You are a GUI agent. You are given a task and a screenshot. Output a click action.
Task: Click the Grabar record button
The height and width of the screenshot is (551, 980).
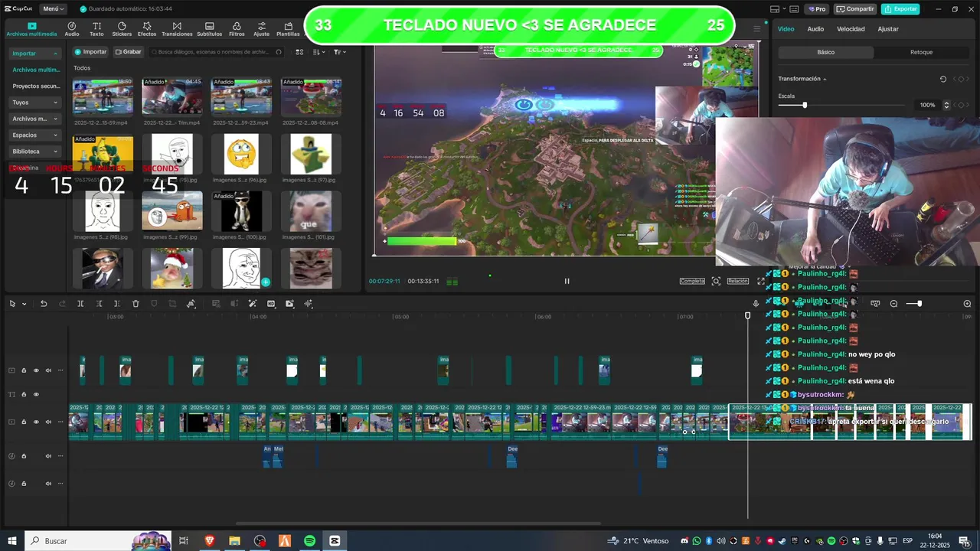(128, 52)
